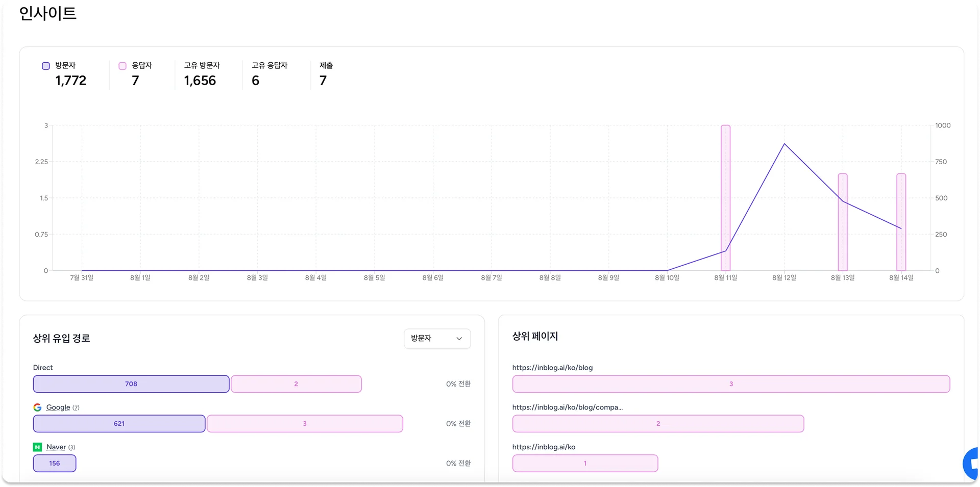Open the Google referrer link
This screenshot has width=980, height=487.
tap(58, 407)
